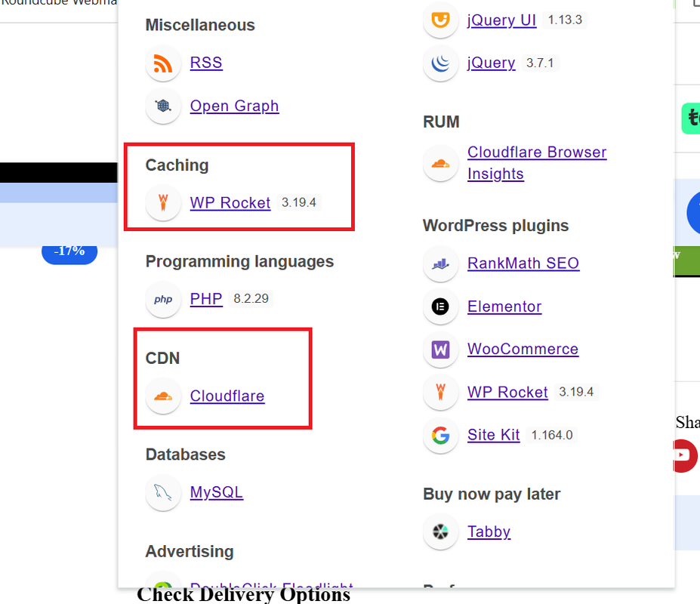Image resolution: width=700 pixels, height=604 pixels.
Task: Click the Advertising category heading
Action: pyautogui.click(x=190, y=552)
